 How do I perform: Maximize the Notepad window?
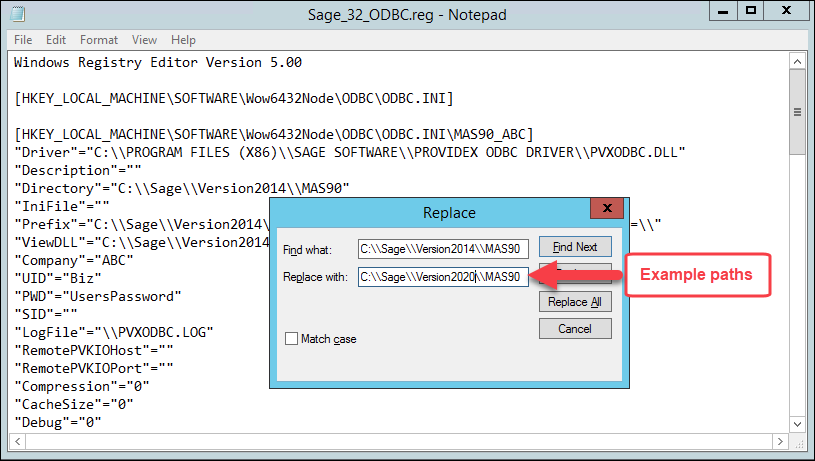pyautogui.click(x=751, y=11)
